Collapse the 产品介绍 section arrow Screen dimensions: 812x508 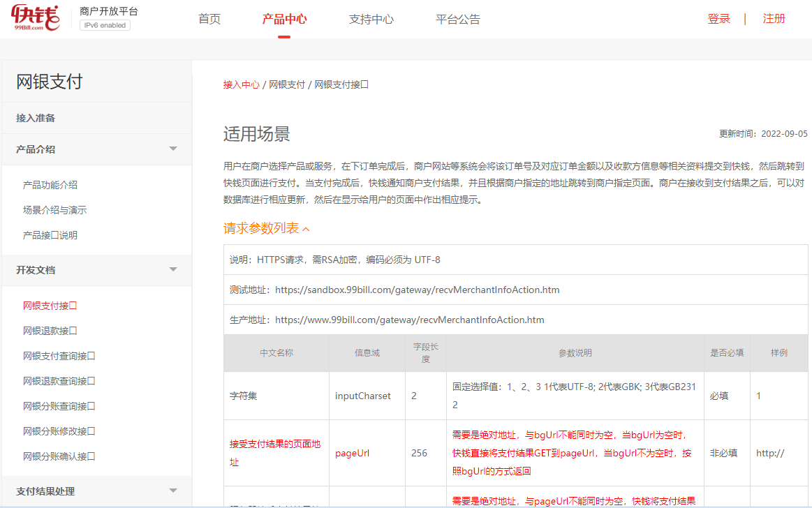(x=173, y=149)
